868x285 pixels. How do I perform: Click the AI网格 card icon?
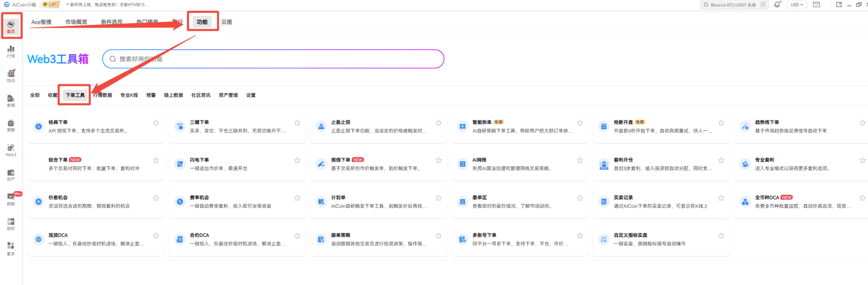pyautogui.click(x=463, y=164)
